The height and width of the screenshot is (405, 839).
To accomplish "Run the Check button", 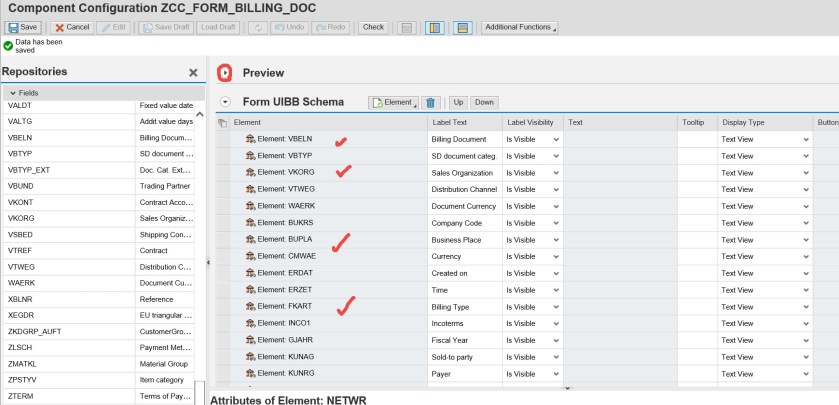I will (x=373, y=27).
